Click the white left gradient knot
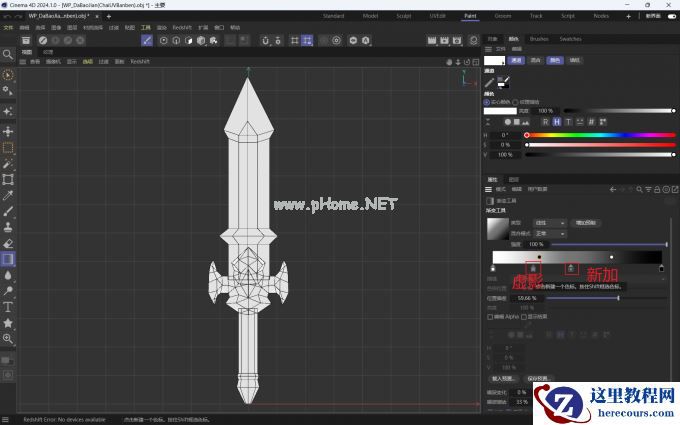 (x=493, y=268)
